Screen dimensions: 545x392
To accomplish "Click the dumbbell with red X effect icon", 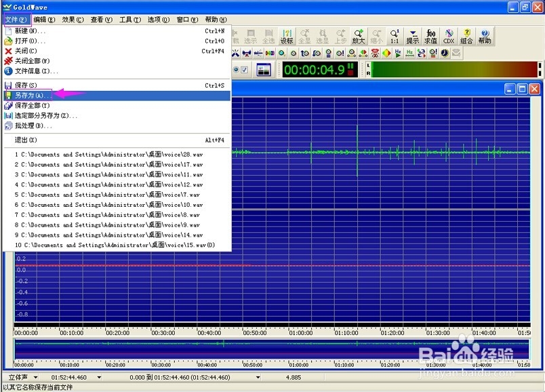I will click(247, 53).
